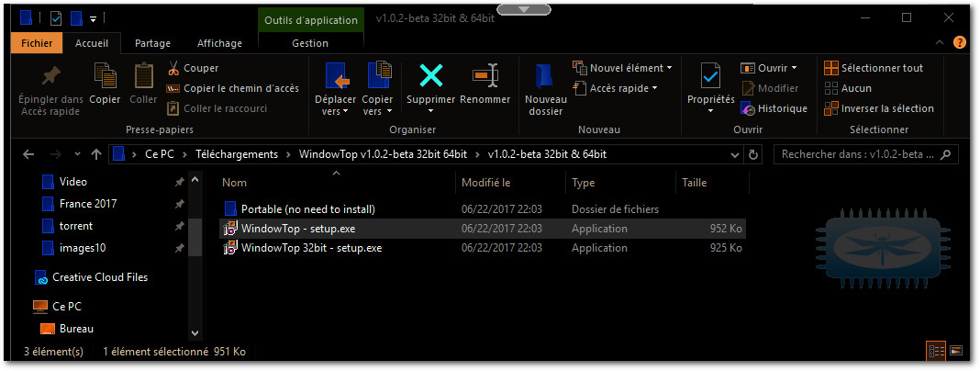Viewport: 980px width, 371px height.
Task: Open Creative Cloud Files in the sidebar
Action: click(100, 277)
